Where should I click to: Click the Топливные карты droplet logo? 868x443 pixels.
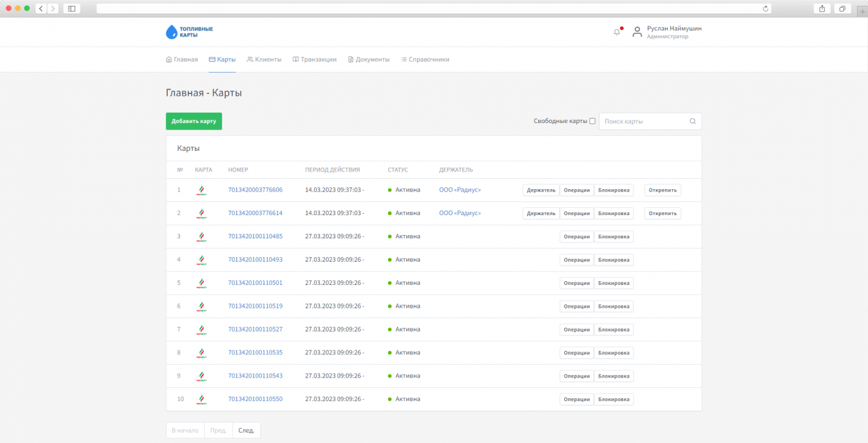click(171, 32)
